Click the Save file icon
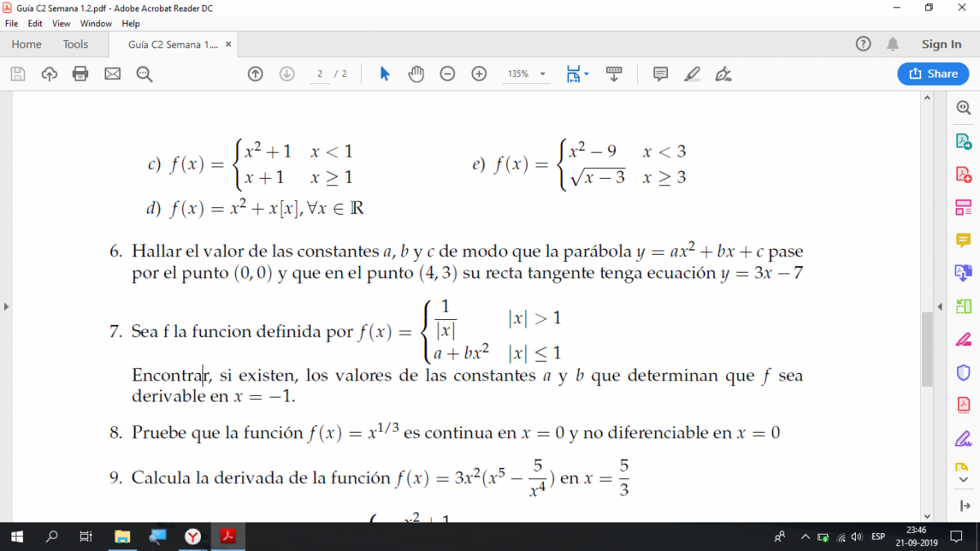980x551 pixels. pos(18,74)
